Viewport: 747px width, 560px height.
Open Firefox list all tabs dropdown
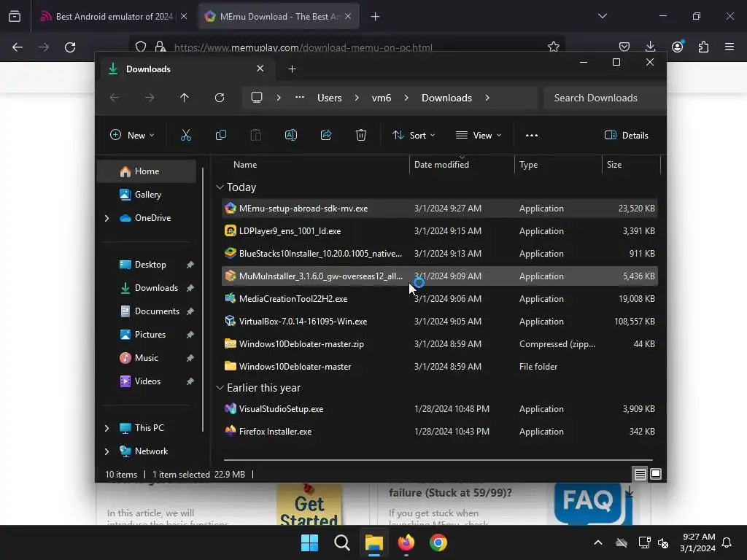(x=602, y=16)
